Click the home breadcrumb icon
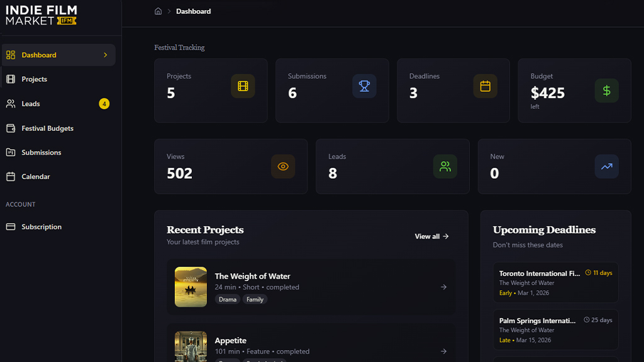 158,11
